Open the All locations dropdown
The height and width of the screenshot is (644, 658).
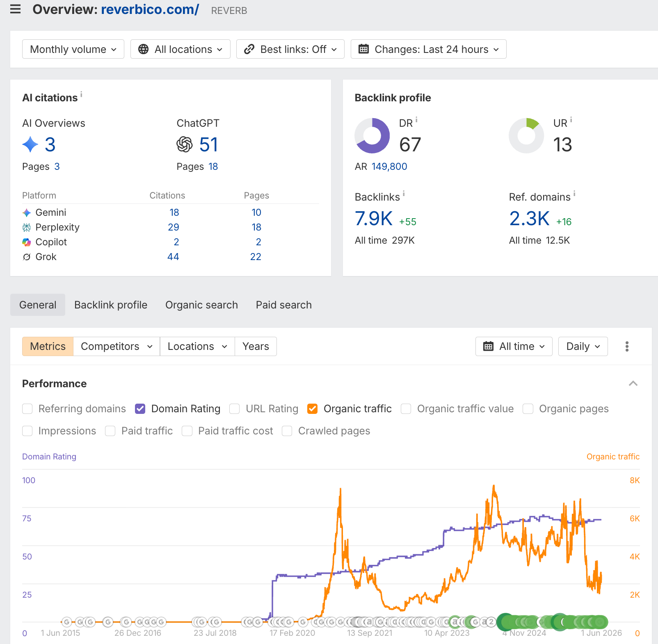point(180,49)
